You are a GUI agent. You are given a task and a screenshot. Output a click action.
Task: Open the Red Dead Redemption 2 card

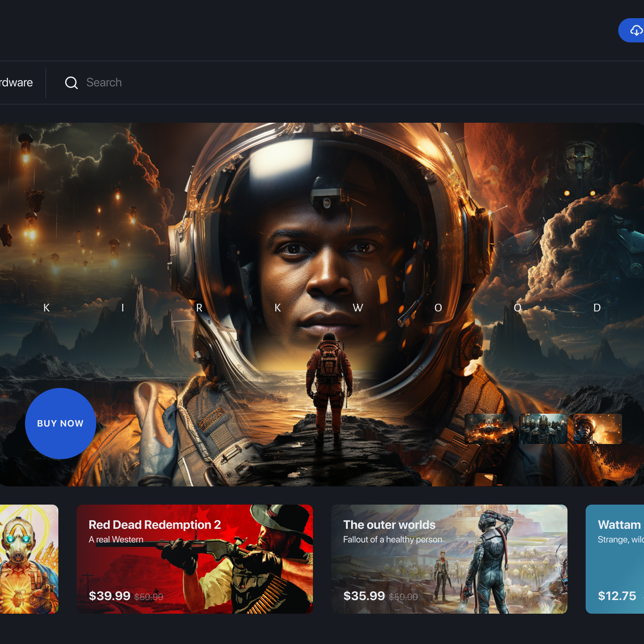click(195, 559)
